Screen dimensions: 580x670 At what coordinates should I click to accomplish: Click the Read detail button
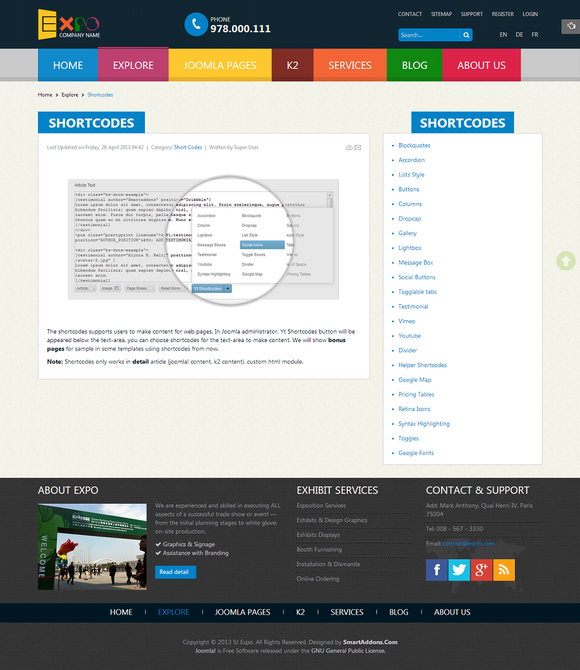tap(175, 572)
